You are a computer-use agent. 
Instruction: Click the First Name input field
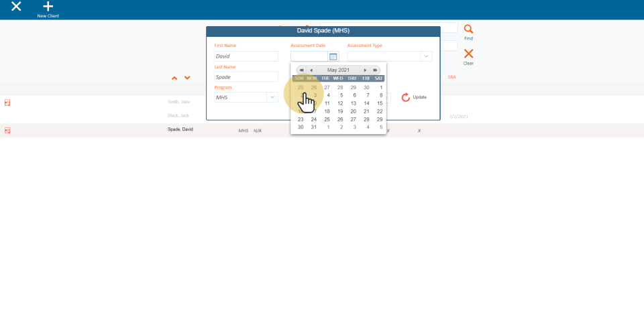[246, 56]
